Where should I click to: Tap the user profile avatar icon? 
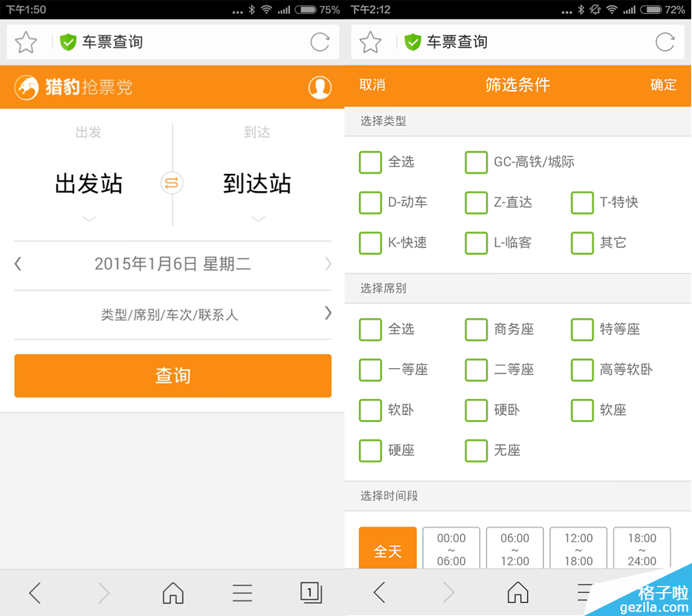click(x=320, y=87)
